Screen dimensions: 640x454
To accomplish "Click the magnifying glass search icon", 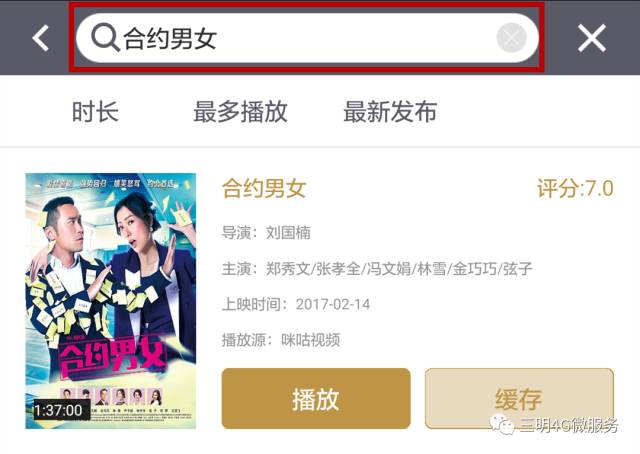I will click(x=105, y=38).
